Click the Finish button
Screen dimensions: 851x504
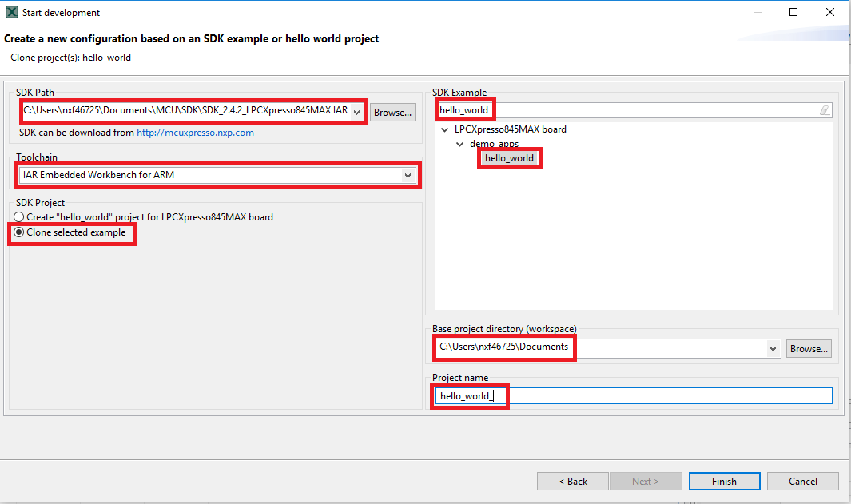coord(724,482)
